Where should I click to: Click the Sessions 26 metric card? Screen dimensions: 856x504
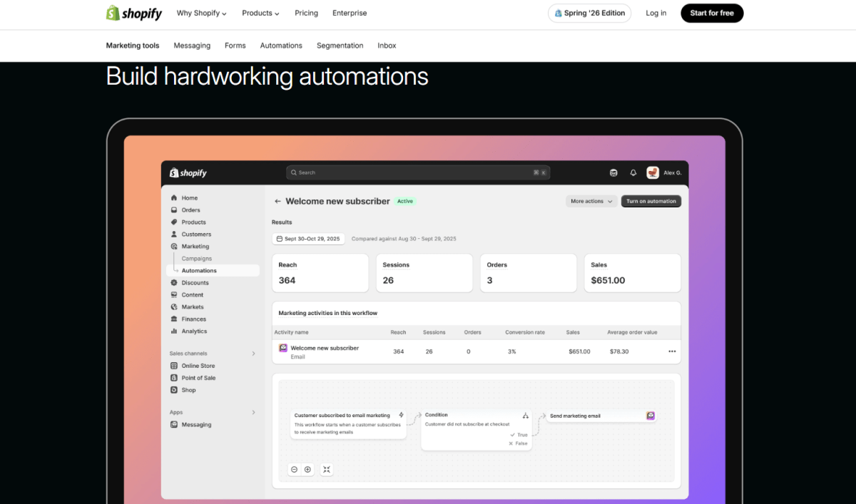pos(424,273)
